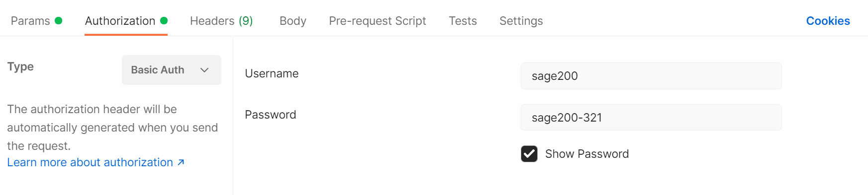Focus the Password field containing sage200-321
868x195 pixels.
(x=651, y=118)
